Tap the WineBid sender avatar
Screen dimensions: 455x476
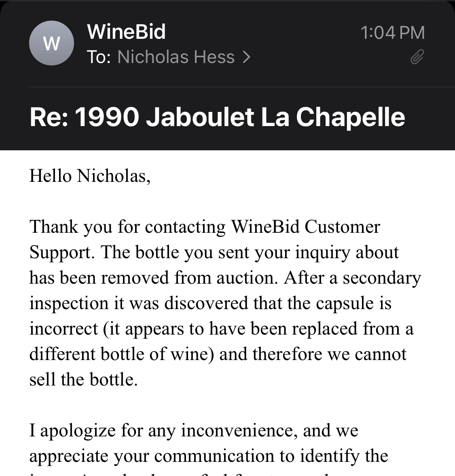pos(51,43)
